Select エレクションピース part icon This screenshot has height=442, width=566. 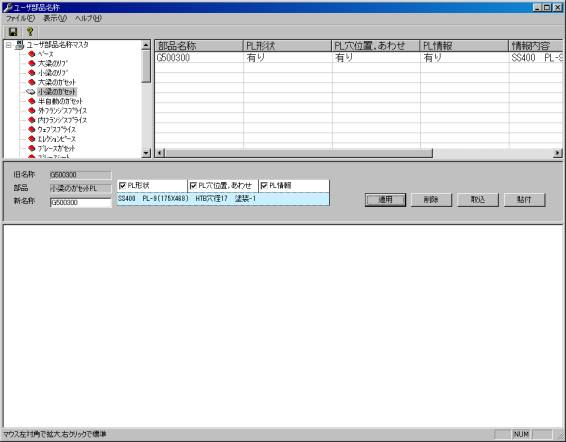32,139
